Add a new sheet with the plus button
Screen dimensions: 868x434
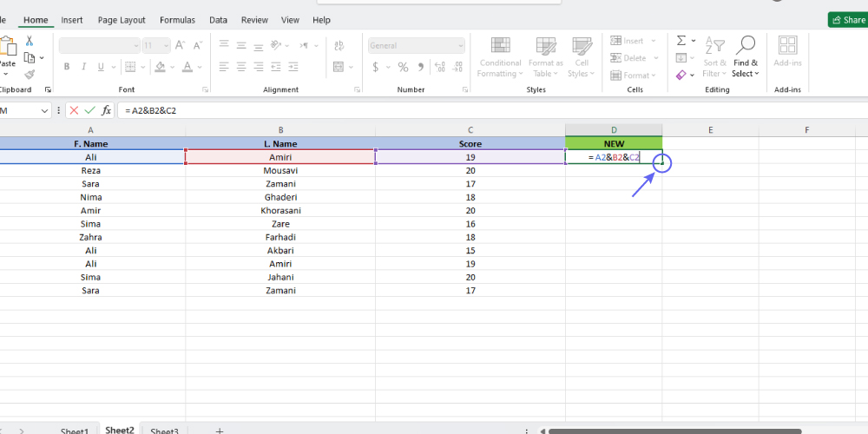point(220,431)
